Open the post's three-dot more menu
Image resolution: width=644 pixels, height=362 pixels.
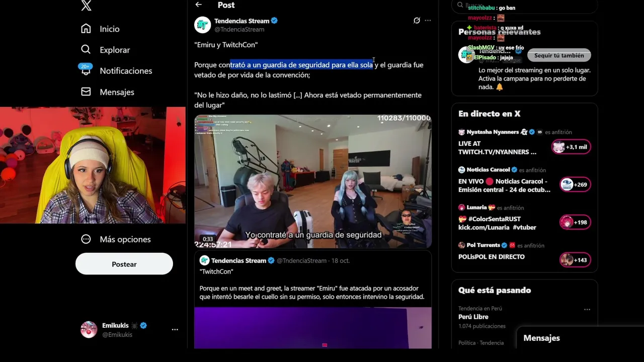(428, 21)
